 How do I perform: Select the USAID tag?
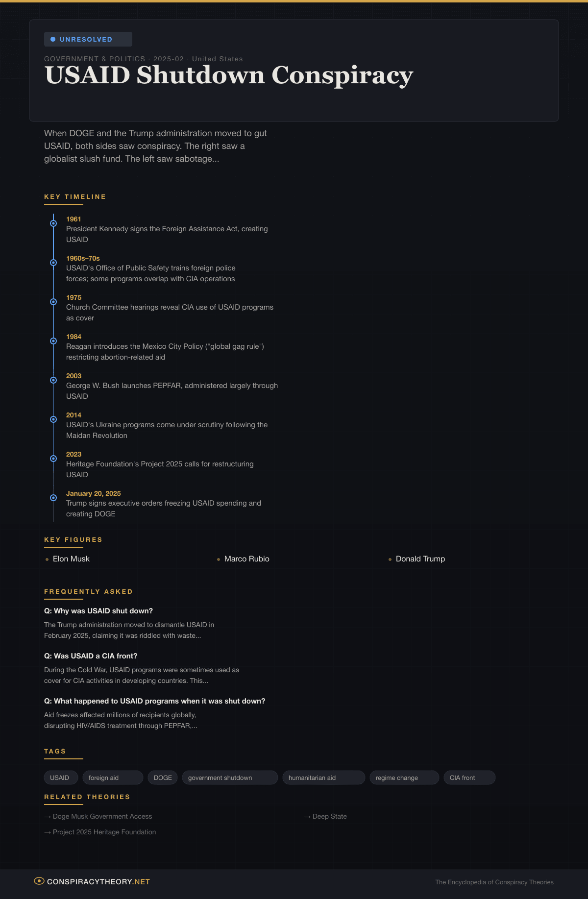tap(60, 778)
